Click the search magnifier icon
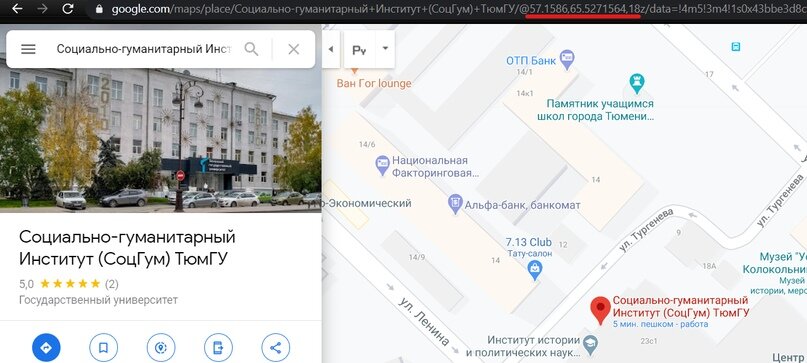The image size is (807, 363). [251, 49]
